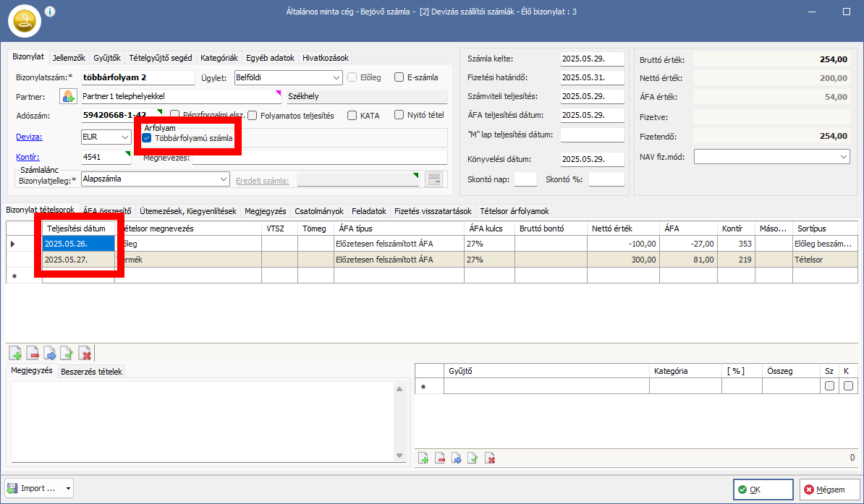Select the Könyvelési dátum field
Image resolution: width=864 pixels, height=504 pixels.
593,159
